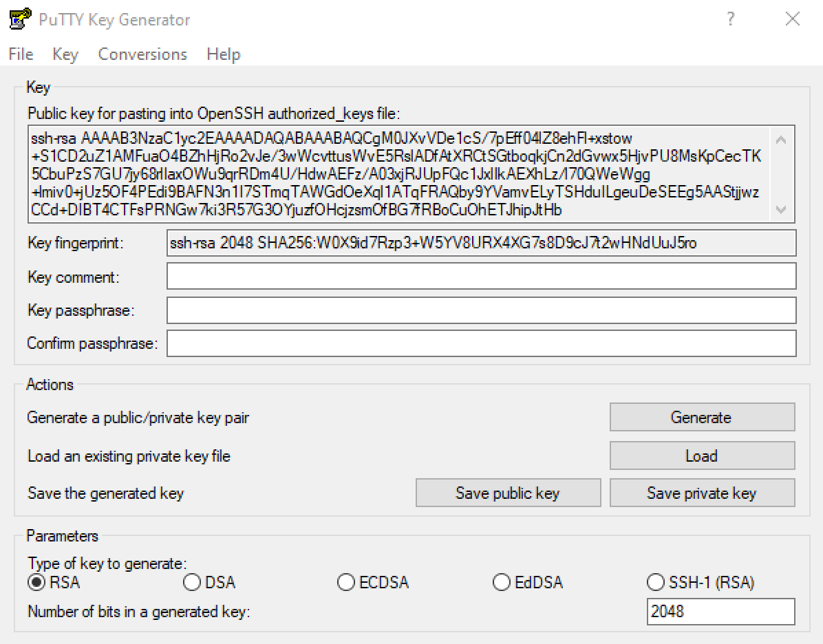Open the Help menu
Screen dimensions: 823x644
[223, 54]
